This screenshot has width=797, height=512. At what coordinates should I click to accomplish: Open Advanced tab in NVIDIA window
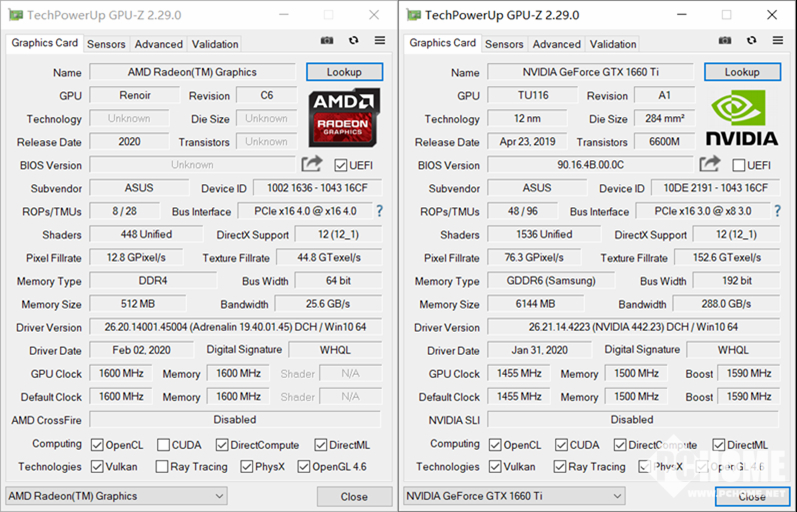point(557,44)
